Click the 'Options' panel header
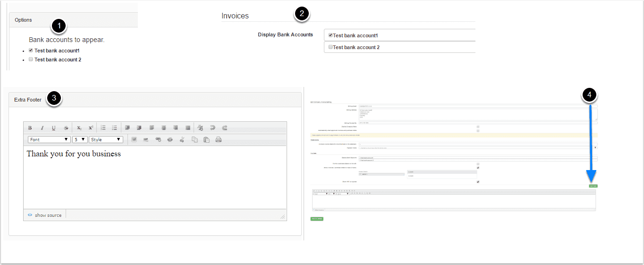 pyautogui.click(x=73, y=20)
